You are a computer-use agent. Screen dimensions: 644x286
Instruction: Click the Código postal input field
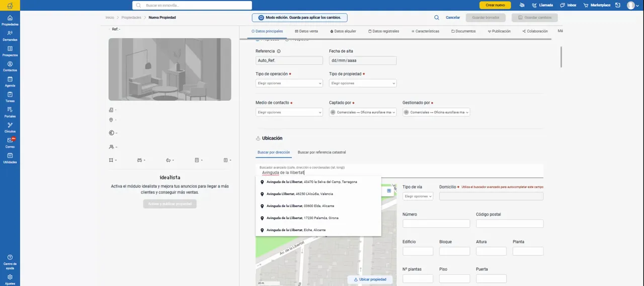click(510, 224)
